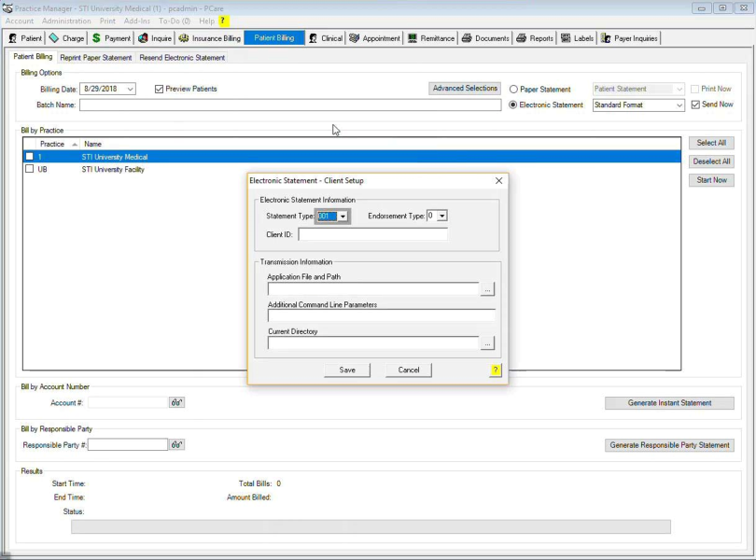Open the Endorsement Type dropdown
The image size is (756, 560).
(441, 217)
